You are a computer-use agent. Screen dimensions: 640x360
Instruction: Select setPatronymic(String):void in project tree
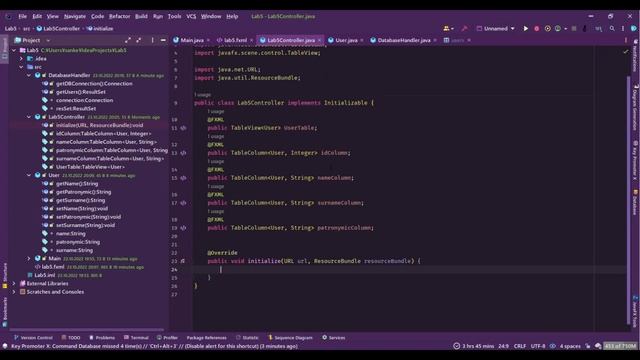pyautogui.click(x=89, y=217)
